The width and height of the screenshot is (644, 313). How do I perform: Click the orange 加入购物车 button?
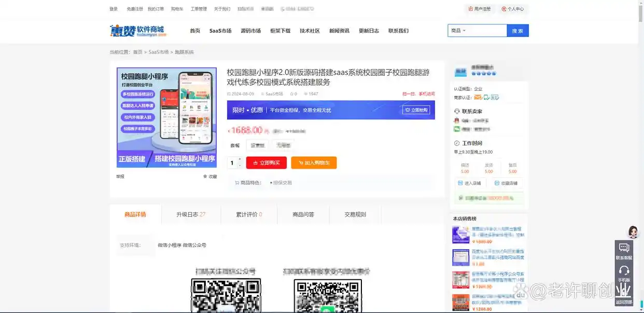314,163
